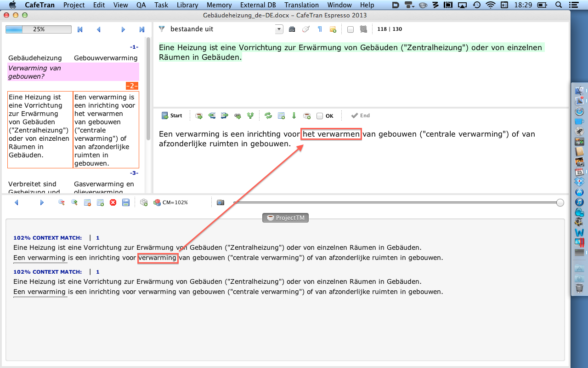This screenshot has height=368, width=588.
Task: Save with the floppy disk icon
Action: click(125, 202)
